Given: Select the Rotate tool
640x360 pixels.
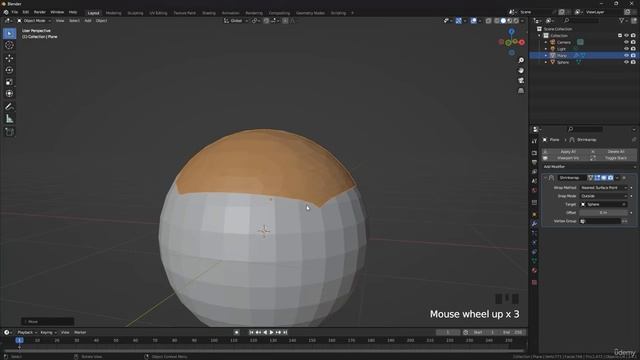Looking at the screenshot, I should tap(9, 70).
